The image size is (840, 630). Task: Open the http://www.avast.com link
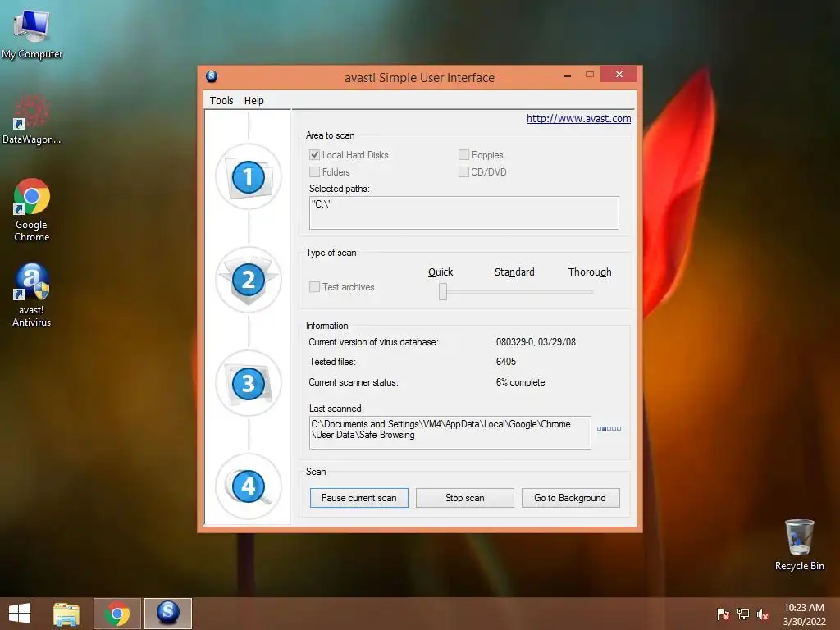point(578,118)
